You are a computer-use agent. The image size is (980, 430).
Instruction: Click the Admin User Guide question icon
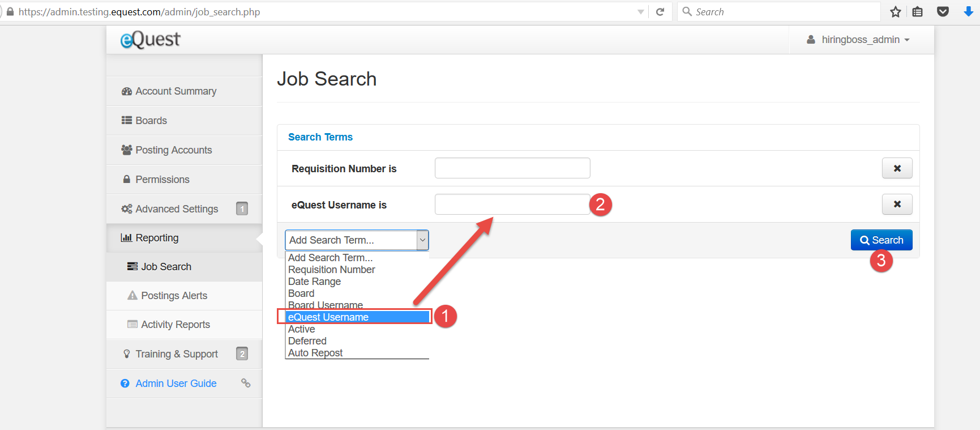(x=125, y=384)
